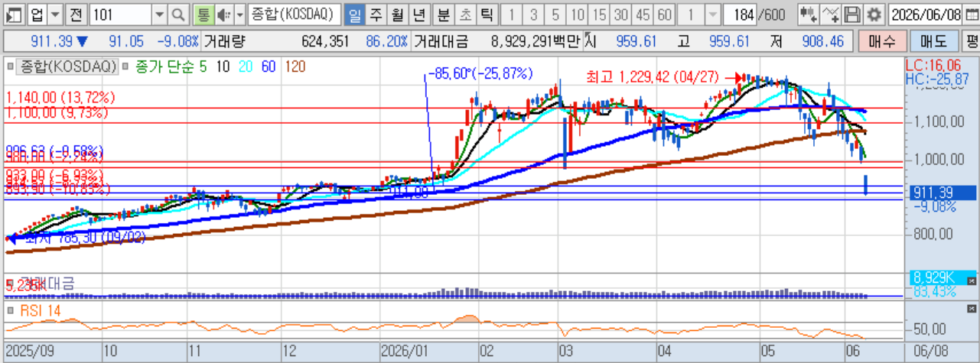Choose the 15 interval preset
This screenshot has width=980, height=363.
coord(599,15)
